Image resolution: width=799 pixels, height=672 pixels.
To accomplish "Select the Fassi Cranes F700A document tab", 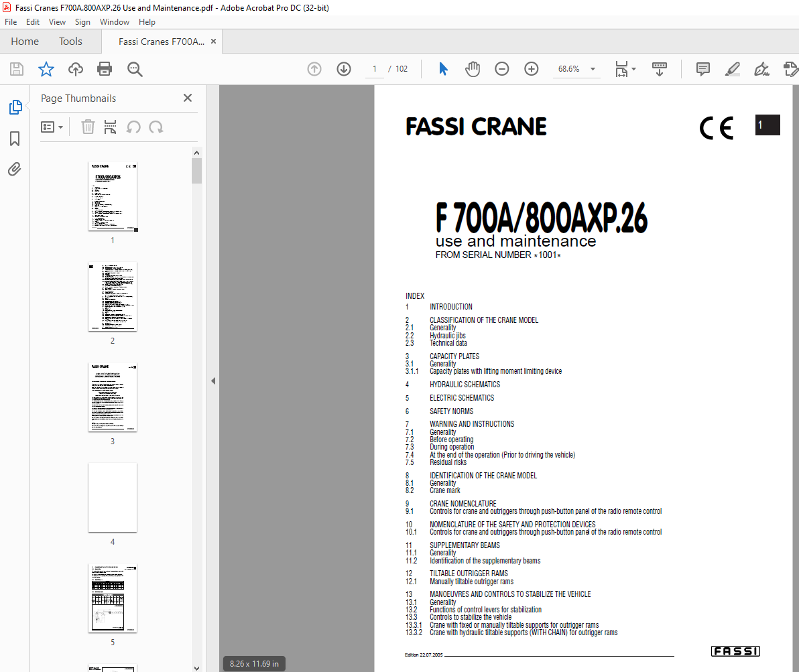I will (x=161, y=42).
